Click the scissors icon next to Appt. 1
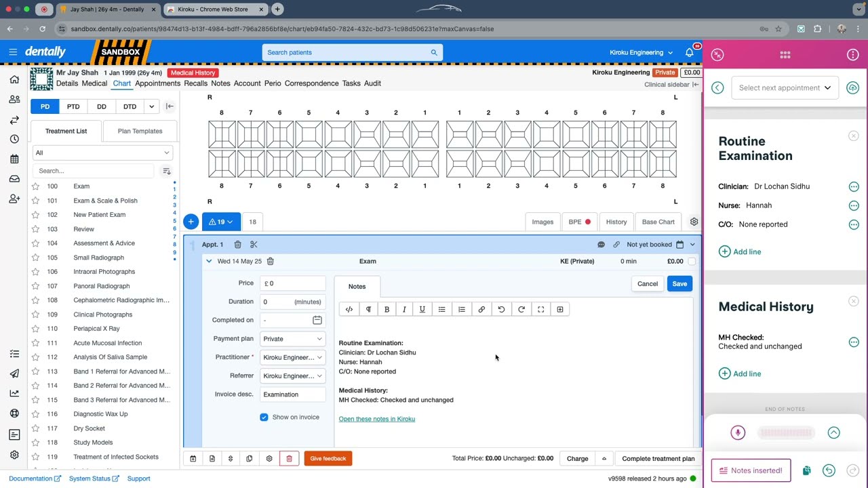This screenshot has width=868, height=488. pyautogui.click(x=254, y=245)
